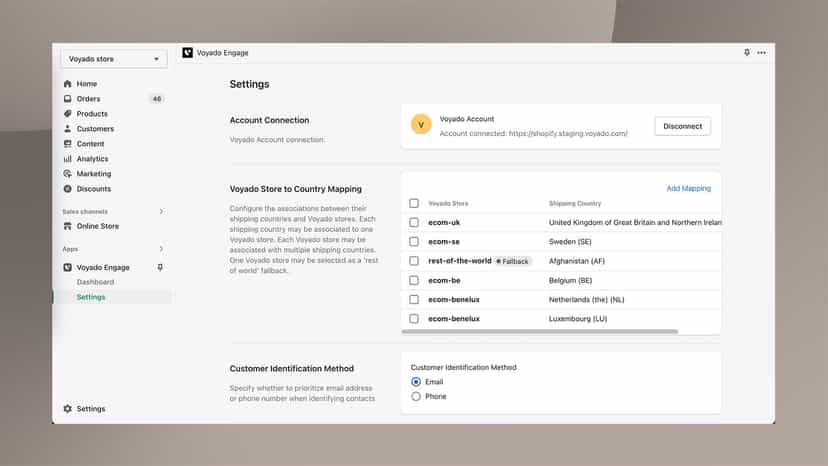Click the Apps section label

coord(70,249)
